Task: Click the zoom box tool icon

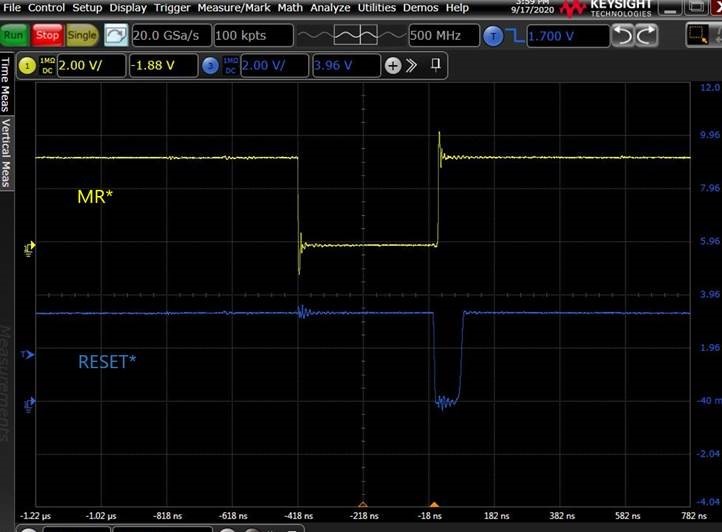Action: (x=698, y=35)
